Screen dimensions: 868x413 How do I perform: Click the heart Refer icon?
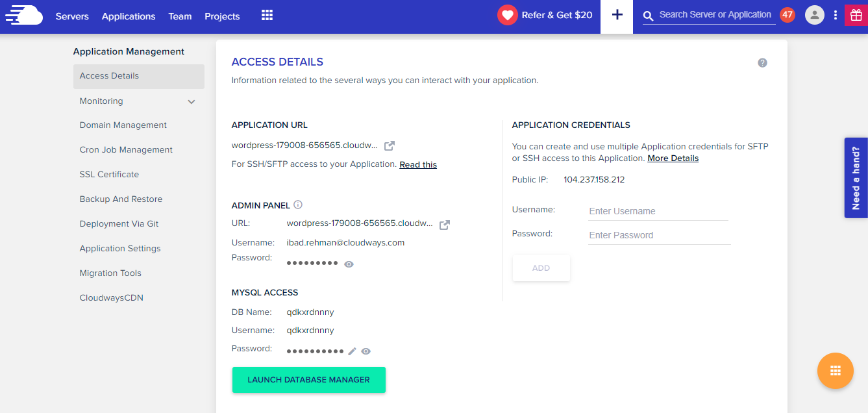507,15
